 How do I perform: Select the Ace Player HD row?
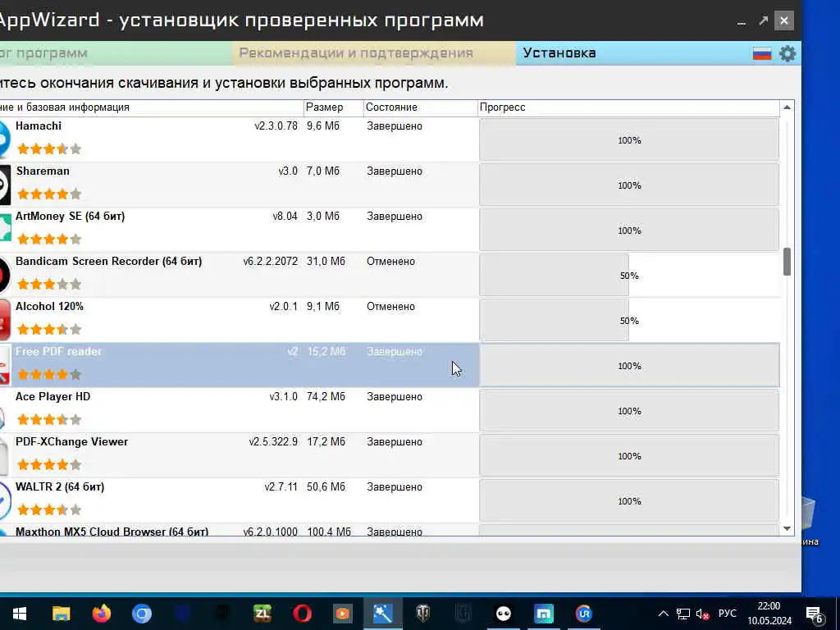point(390,410)
